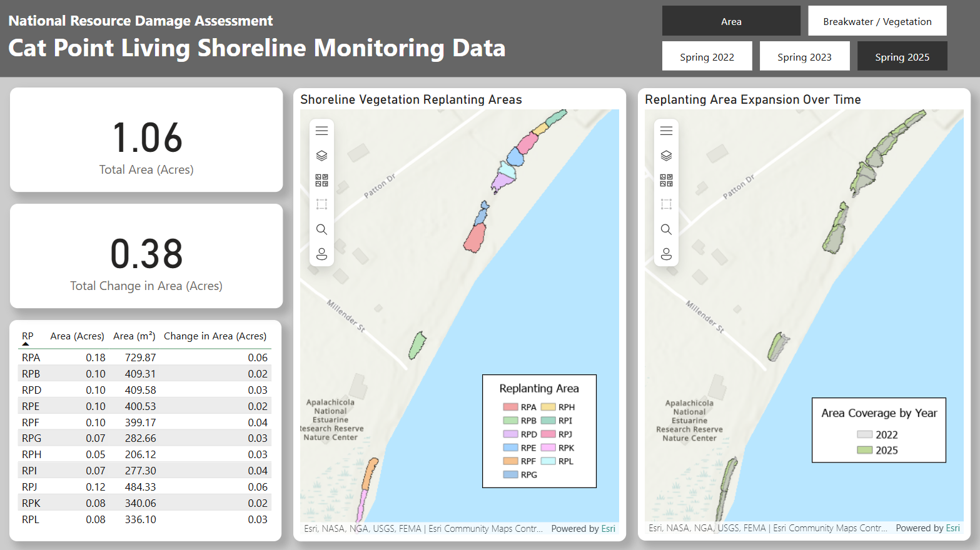980x550 pixels.
Task: Sort table by Area (Acres) header
Action: 77,336
